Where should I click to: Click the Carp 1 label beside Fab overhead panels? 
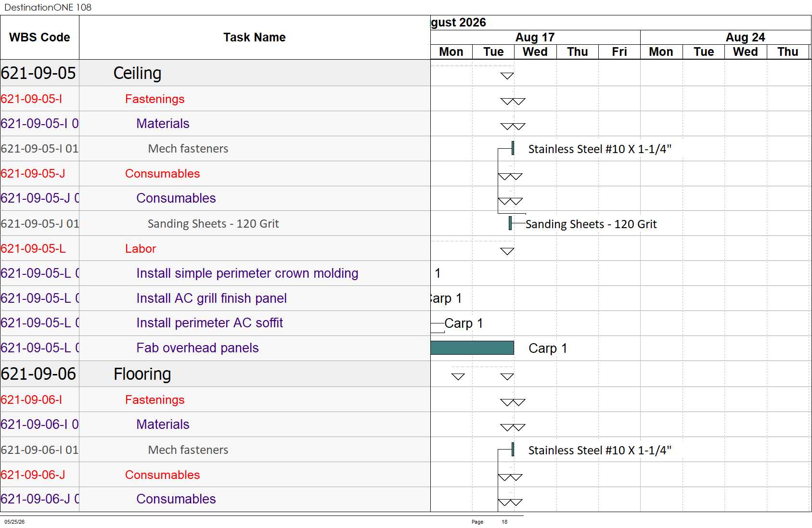[548, 348]
